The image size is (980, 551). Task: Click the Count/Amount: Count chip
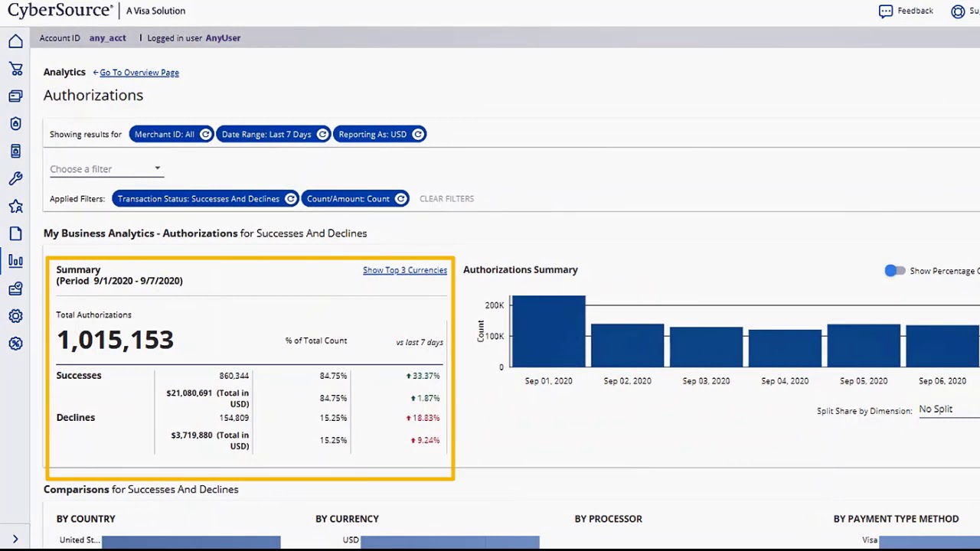pyautogui.click(x=355, y=199)
